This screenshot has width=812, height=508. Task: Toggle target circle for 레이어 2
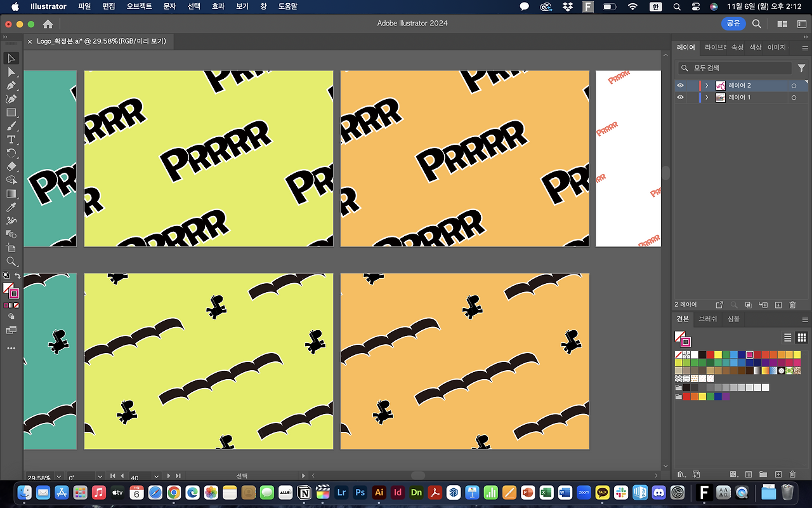pyautogui.click(x=794, y=86)
